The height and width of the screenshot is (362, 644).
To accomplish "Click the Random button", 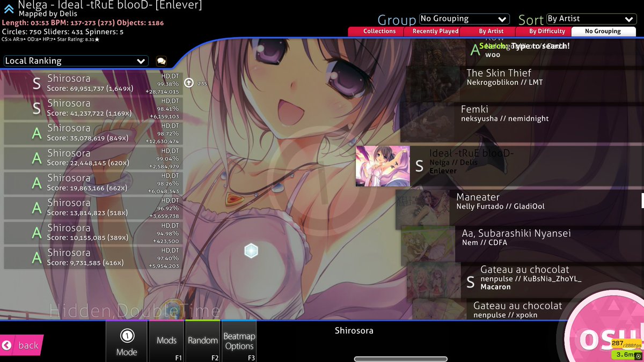I will point(202,341).
